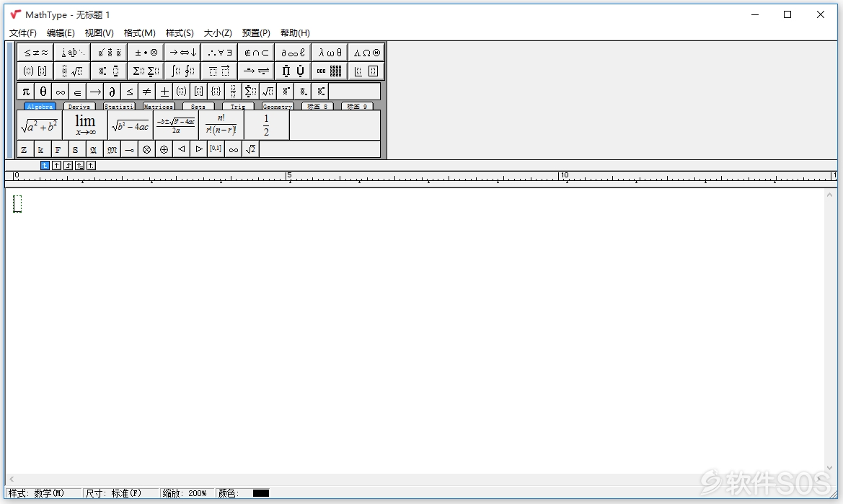
Task: Insert the pi symbol from small bar
Action: click(x=25, y=92)
